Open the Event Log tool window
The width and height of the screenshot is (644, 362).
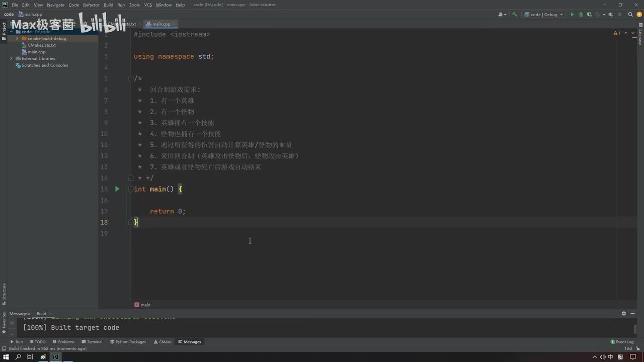click(621, 342)
